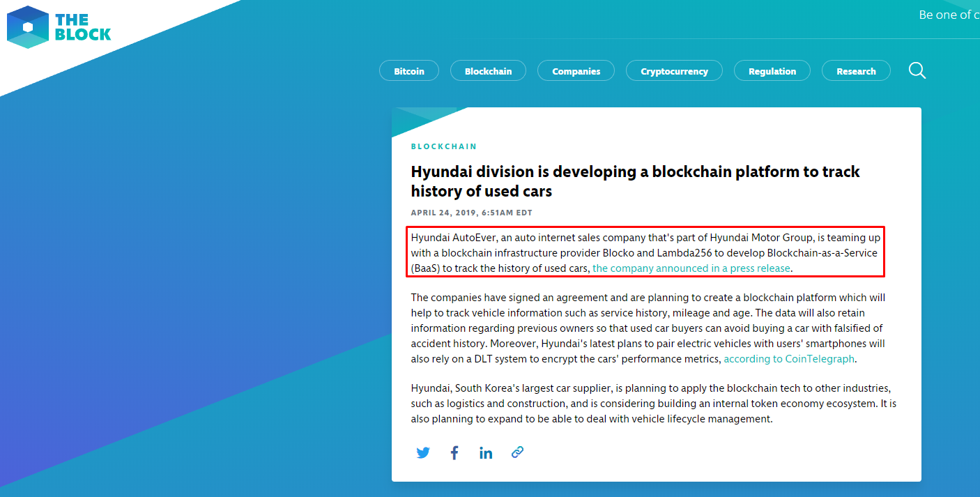Share article on Facebook
The image size is (980, 497).
pos(454,452)
